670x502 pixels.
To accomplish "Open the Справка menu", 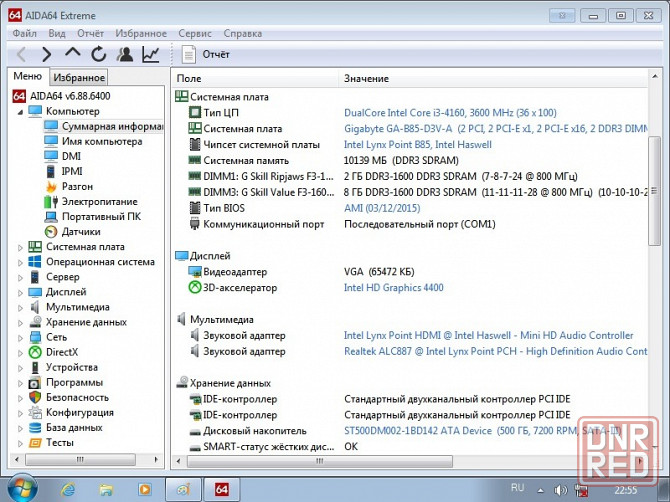I will point(243,33).
